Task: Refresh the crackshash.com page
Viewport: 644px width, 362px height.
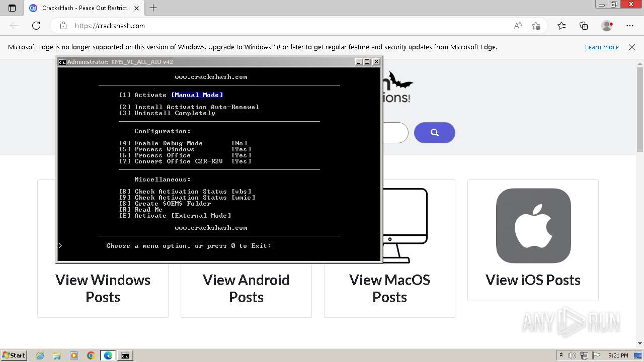Action: [36, 26]
